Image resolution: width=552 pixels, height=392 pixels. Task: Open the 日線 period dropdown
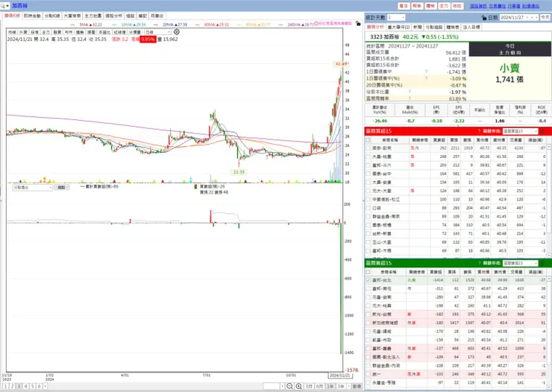[157, 32]
